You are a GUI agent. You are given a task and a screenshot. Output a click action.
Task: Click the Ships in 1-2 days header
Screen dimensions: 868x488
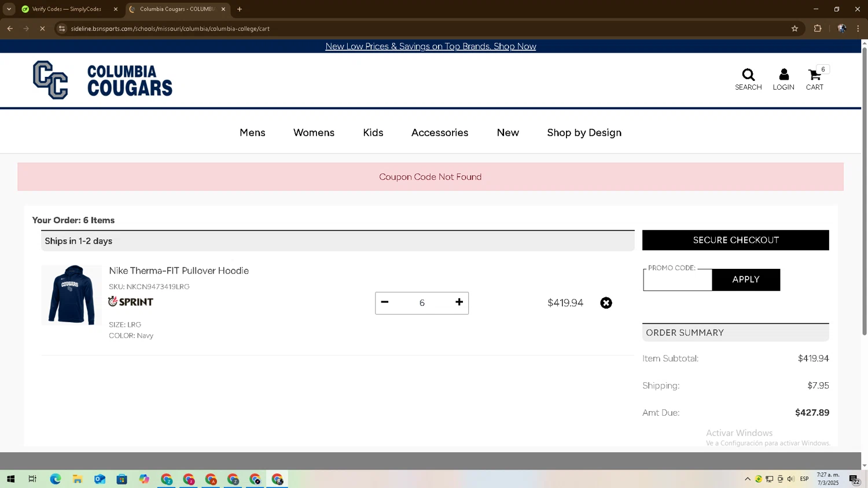[x=338, y=241]
